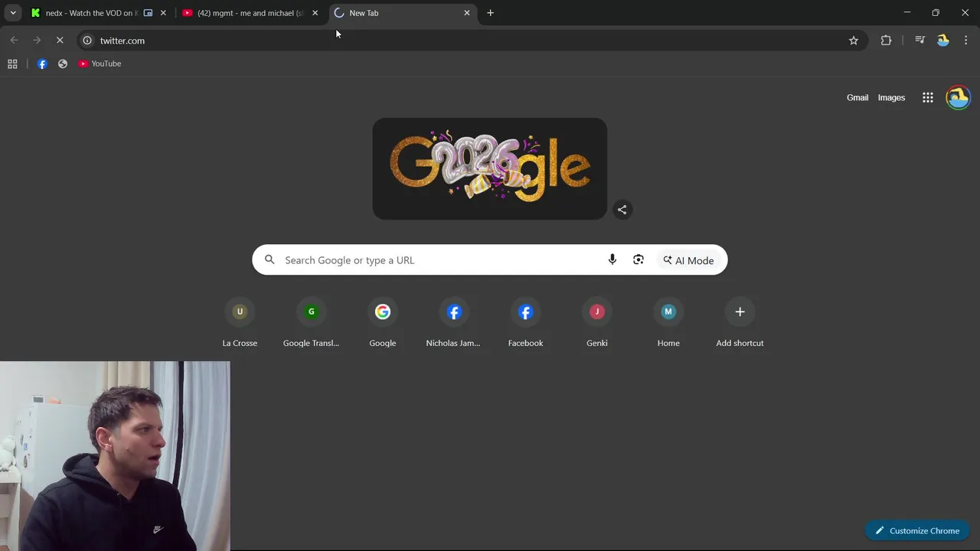Open media controls icon in toolbar
980x551 pixels.
click(920, 41)
